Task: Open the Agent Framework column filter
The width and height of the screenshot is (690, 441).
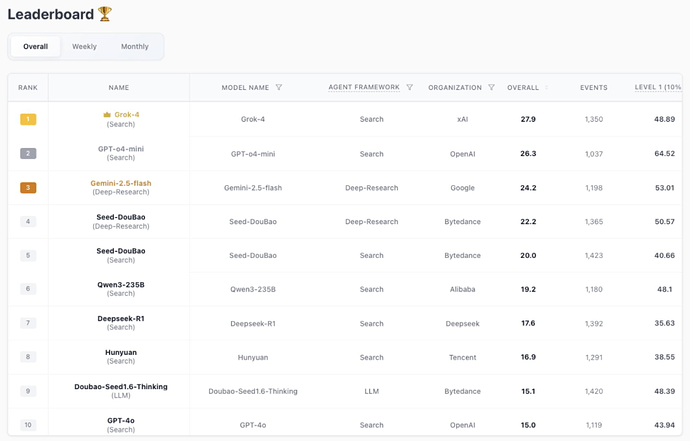Action: pyautogui.click(x=410, y=88)
